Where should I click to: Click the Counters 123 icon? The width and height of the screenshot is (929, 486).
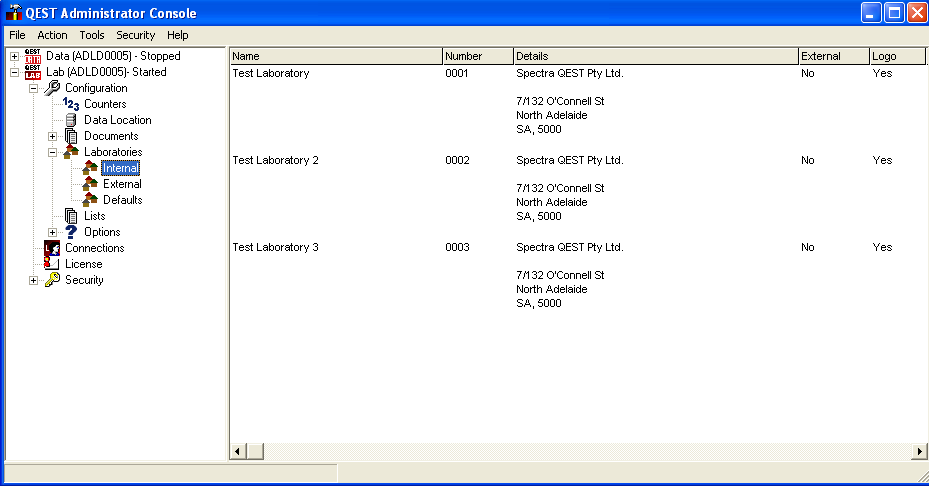pos(71,104)
